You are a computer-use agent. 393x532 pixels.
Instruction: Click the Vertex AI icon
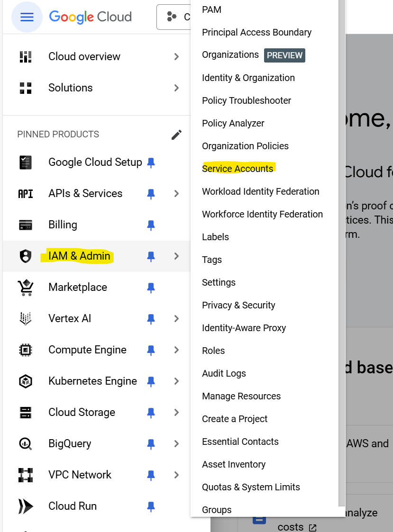[x=26, y=319]
